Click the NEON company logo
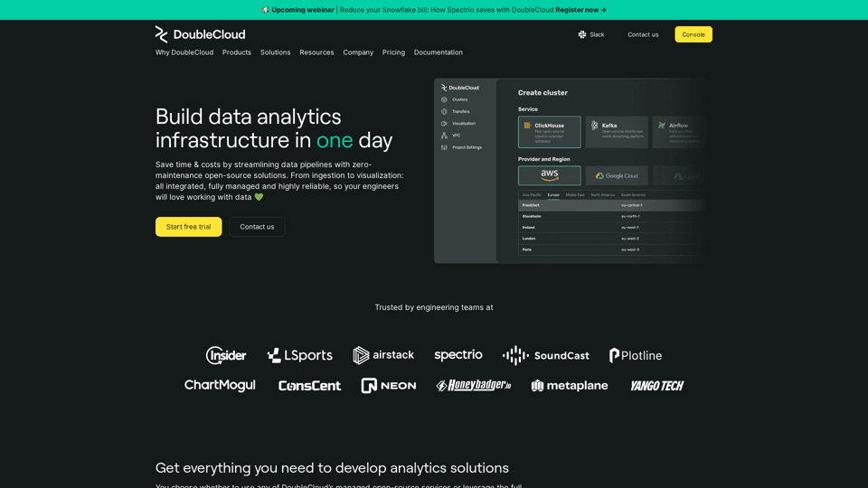868x488 pixels. [x=389, y=386]
